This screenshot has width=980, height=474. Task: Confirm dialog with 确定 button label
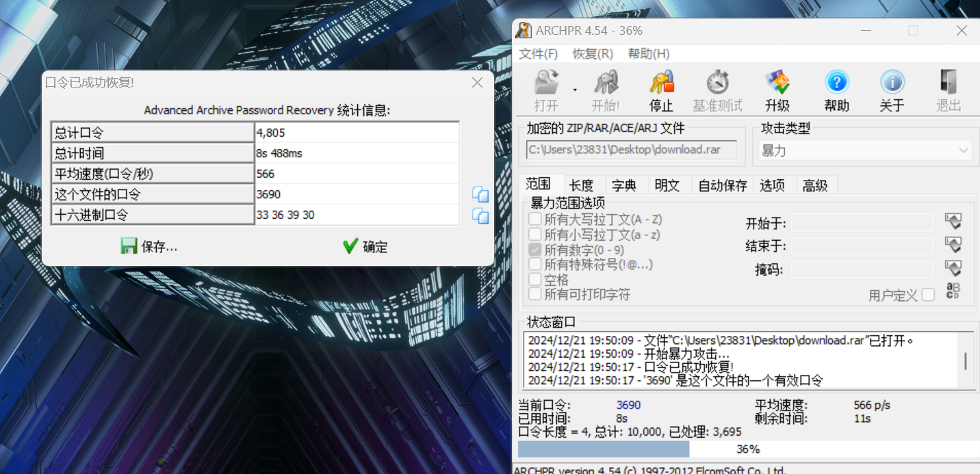(375, 247)
